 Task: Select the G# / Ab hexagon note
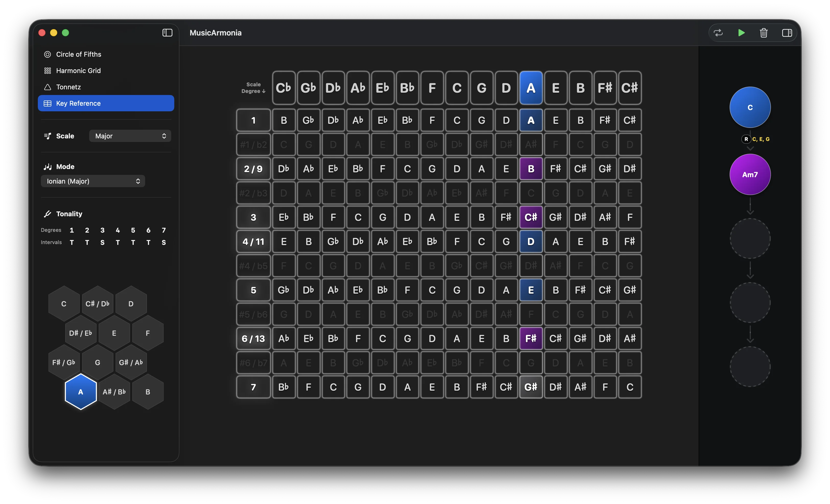click(131, 362)
